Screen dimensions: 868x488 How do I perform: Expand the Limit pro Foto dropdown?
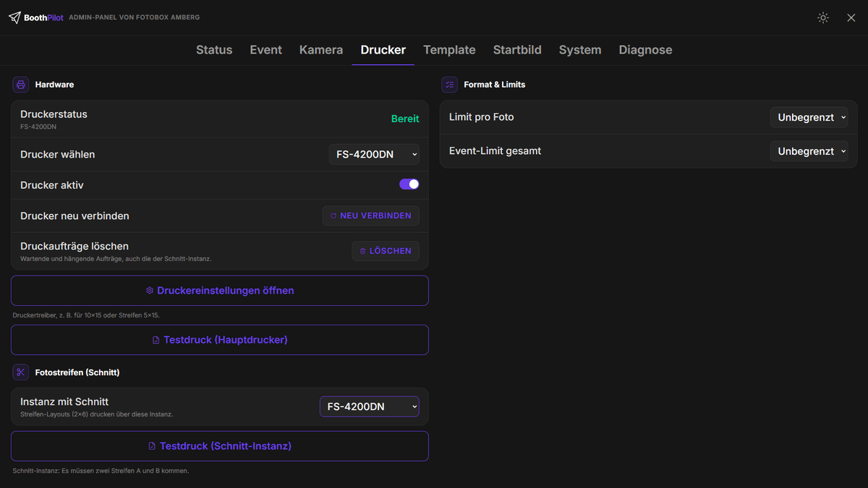coord(809,117)
